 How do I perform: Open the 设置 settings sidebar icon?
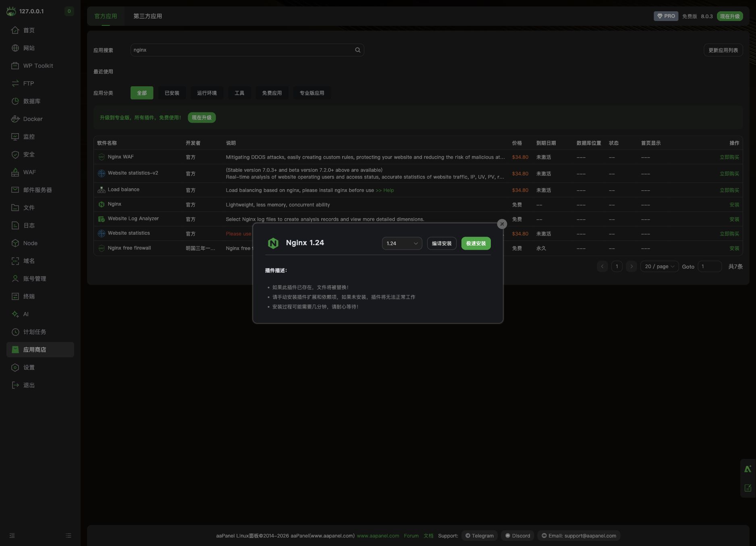coord(15,367)
